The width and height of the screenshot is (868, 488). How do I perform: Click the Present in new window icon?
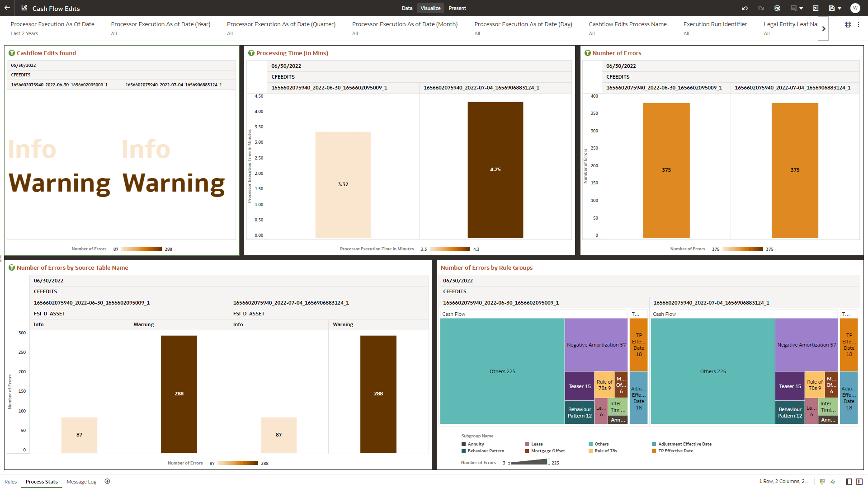coord(815,8)
